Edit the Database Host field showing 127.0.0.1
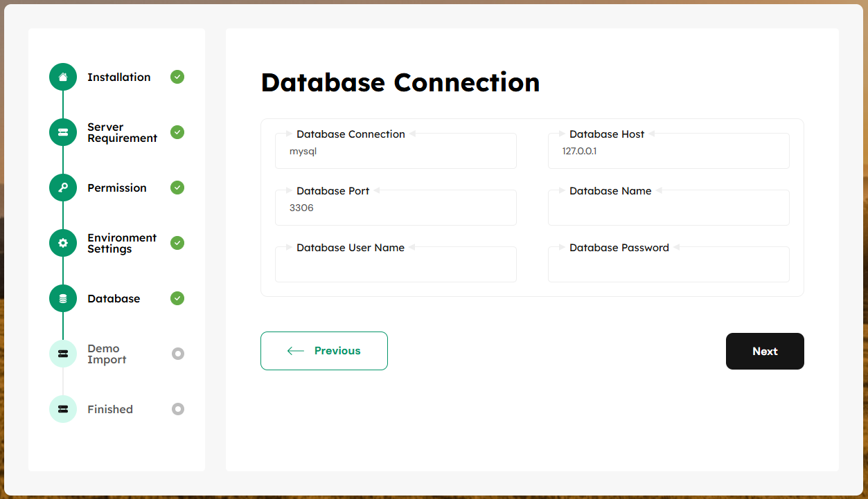Screen dimensions: 868x499 point(668,152)
